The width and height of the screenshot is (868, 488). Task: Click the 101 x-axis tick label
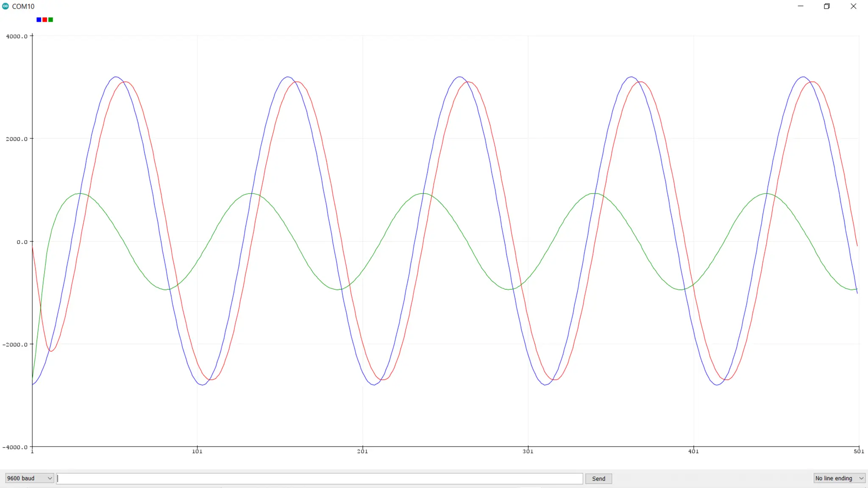[x=197, y=452]
